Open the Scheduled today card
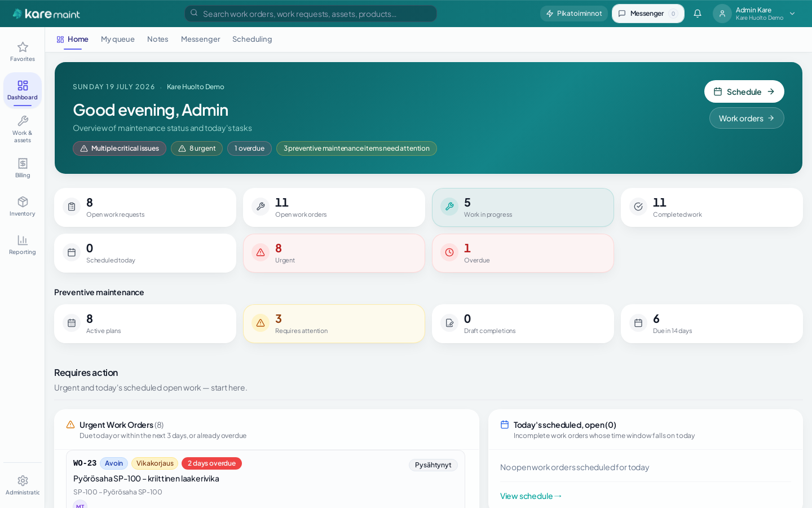The width and height of the screenshot is (812, 508). [x=145, y=253]
